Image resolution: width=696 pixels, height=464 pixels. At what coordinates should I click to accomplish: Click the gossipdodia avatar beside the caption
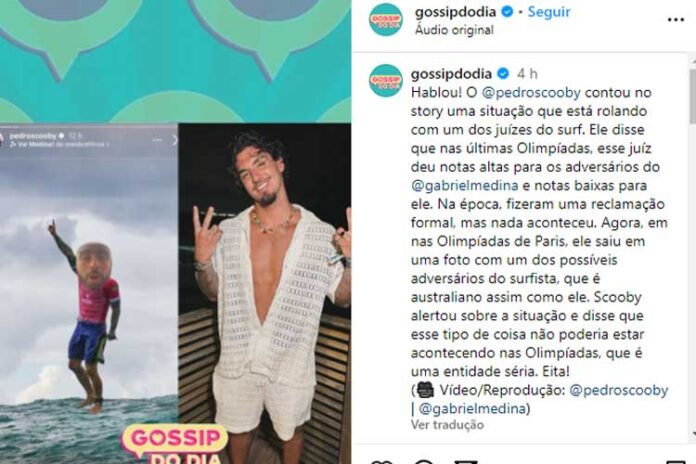385,80
